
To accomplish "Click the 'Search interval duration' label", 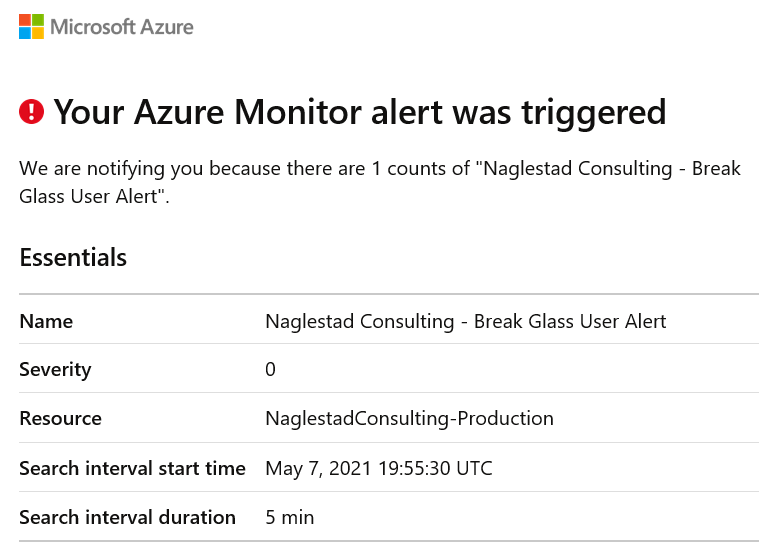I will [x=128, y=517].
